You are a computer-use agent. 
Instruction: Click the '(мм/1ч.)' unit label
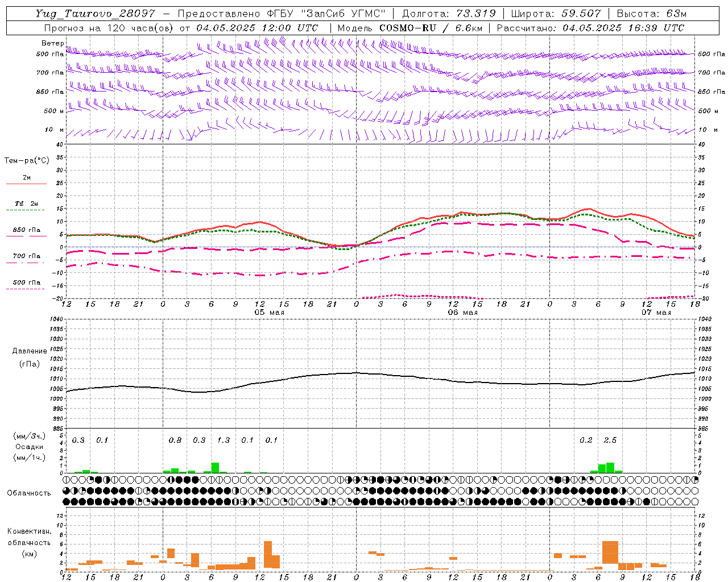coord(30,458)
